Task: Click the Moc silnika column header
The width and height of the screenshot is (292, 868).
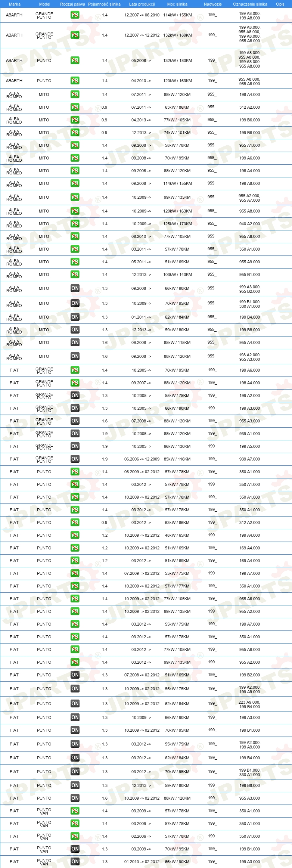Action: [x=177, y=4]
